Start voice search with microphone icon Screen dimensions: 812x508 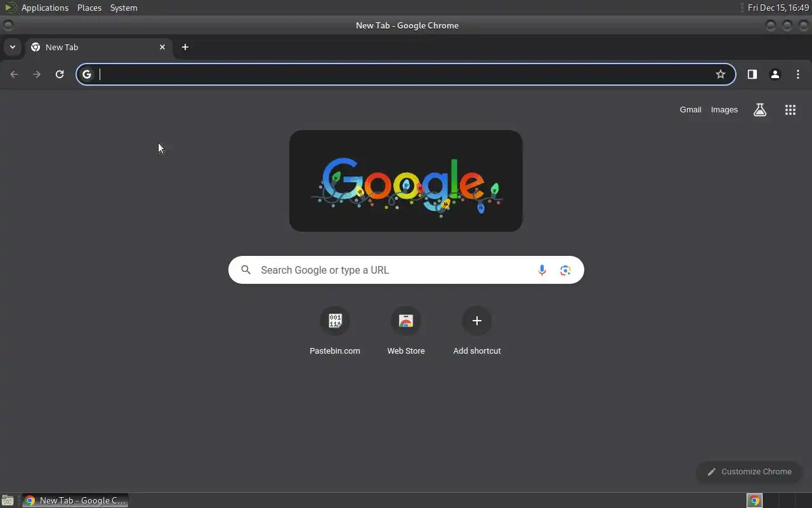(542, 270)
